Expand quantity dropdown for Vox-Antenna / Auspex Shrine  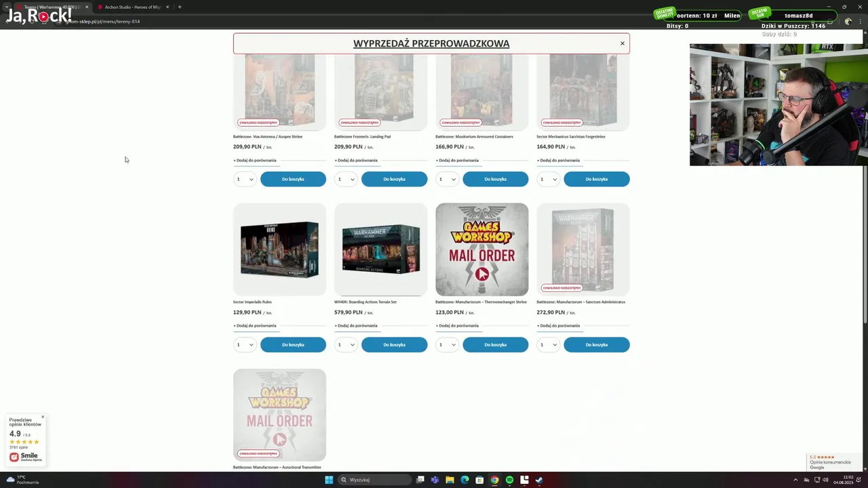tap(245, 179)
